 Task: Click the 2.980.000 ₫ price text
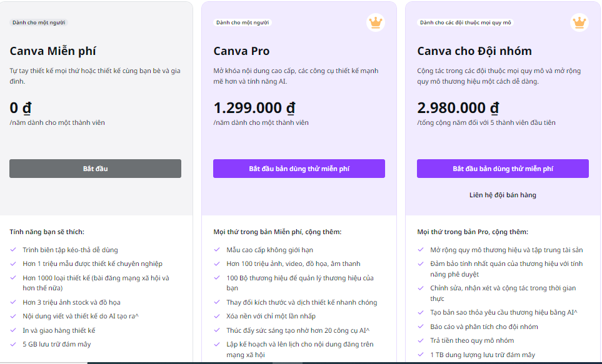point(458,108)
